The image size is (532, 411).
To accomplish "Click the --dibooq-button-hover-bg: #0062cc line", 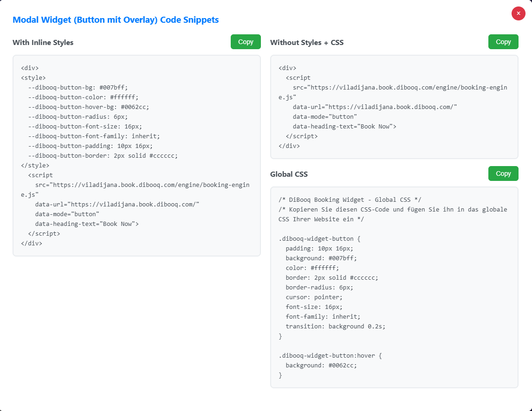I will [x=89, y=107].
